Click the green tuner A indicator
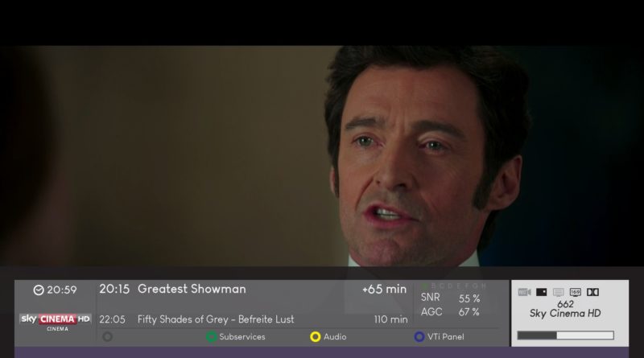This screenshot has height=358, width=644. point(425,286)
